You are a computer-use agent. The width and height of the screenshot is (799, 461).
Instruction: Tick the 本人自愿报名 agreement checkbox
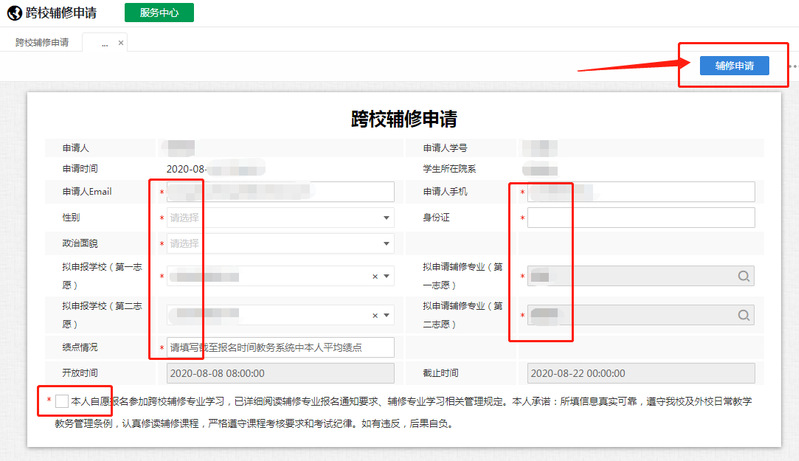point(64,401)
